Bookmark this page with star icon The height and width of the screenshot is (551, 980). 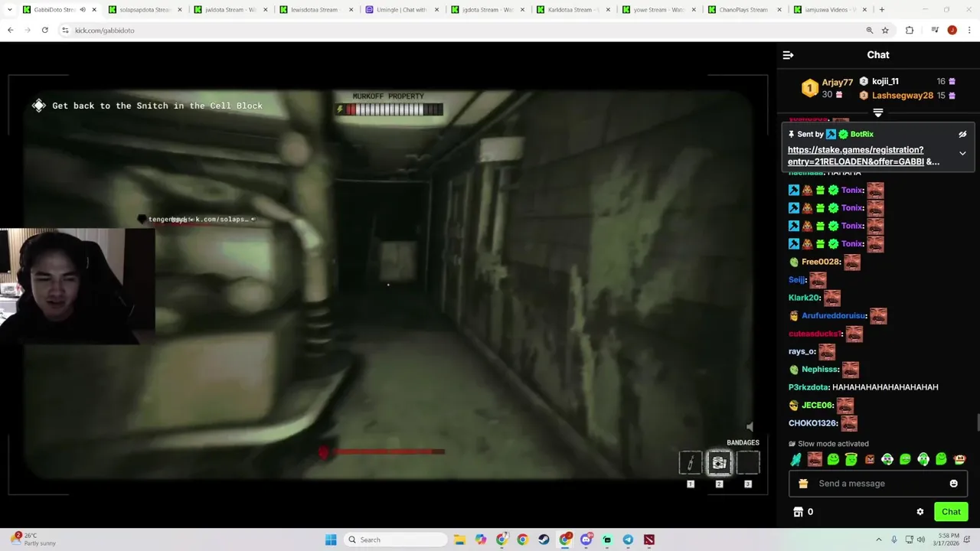(x=885, y=30)
